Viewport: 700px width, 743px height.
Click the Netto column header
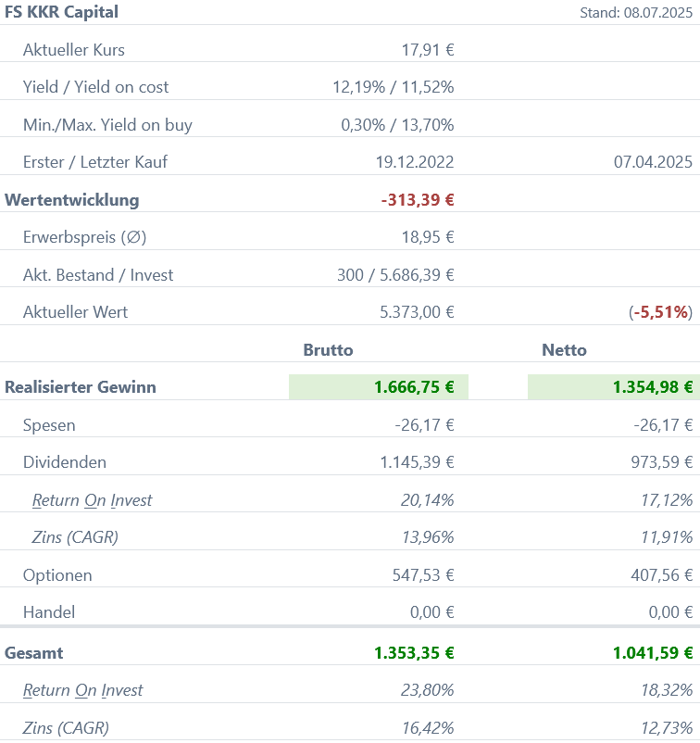coord(564,350)
